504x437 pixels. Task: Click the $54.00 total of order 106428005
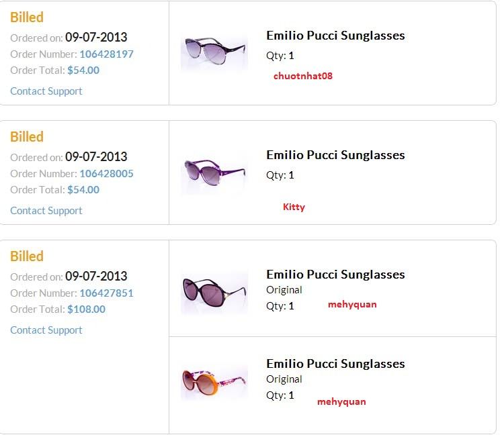tap(83, 190)
